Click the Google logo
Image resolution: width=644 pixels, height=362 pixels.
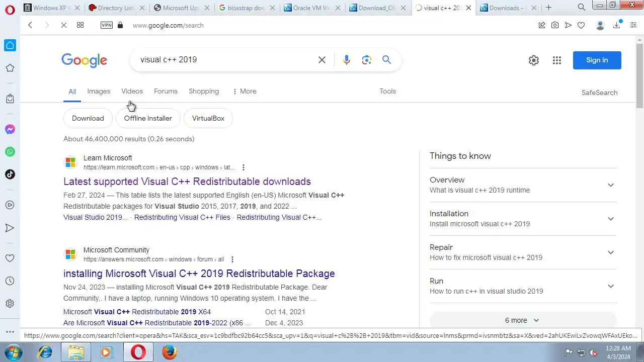[84, 60]
